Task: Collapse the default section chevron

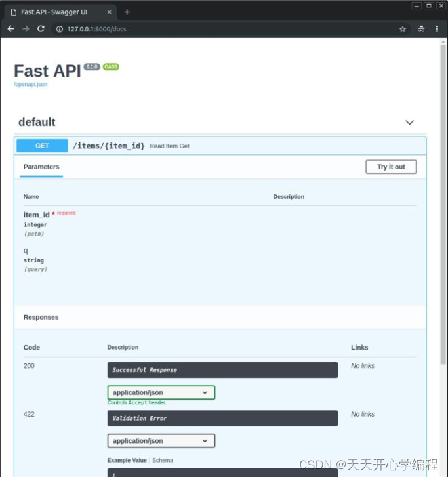Action: (x=410, y=123)
